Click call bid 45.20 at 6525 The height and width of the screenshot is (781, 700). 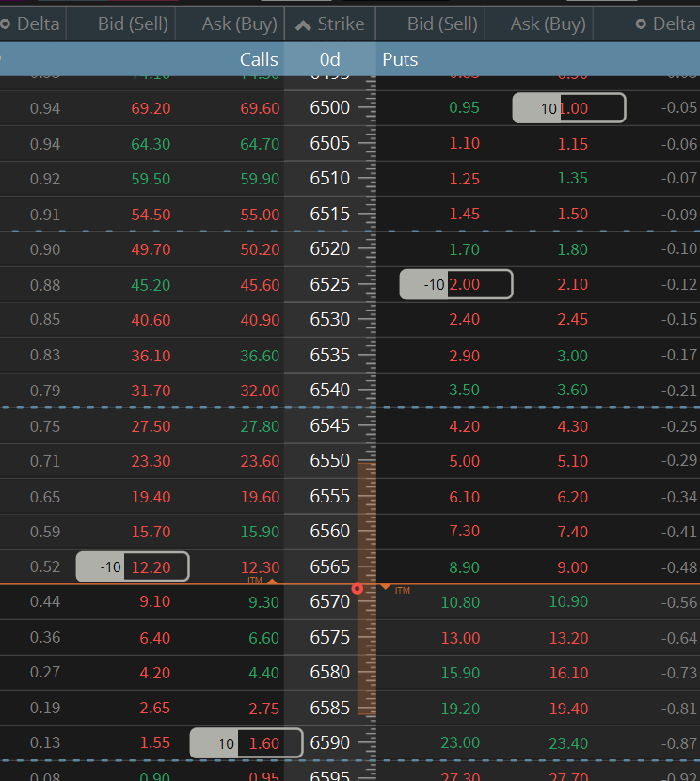pos(151,285)
